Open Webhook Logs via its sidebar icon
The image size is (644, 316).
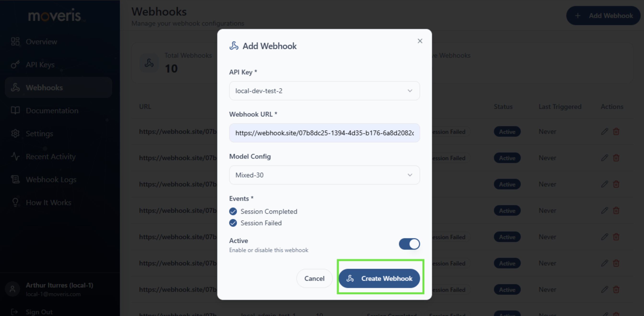click(15, 180)
